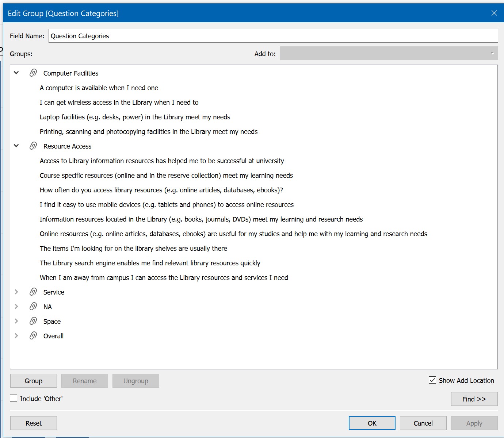Click the Field Name input box
Viewport: 504px width, 438px height.
click(x=273, y=36)
